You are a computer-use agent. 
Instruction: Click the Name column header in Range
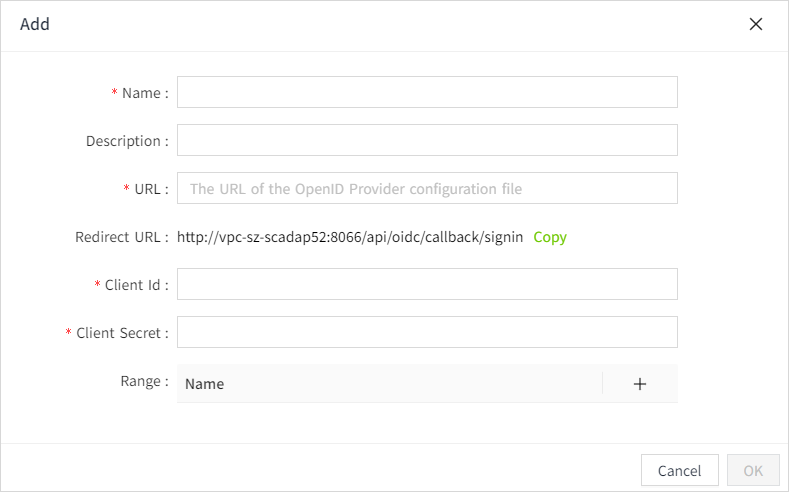pos(205,384)
